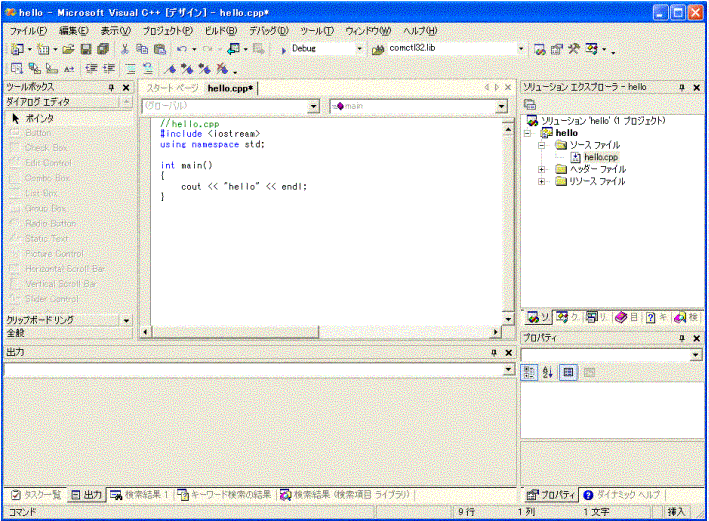Screen dimensions: 709x521
Task: Click the categorized view icon in Properties
Action: click(530, 372)
